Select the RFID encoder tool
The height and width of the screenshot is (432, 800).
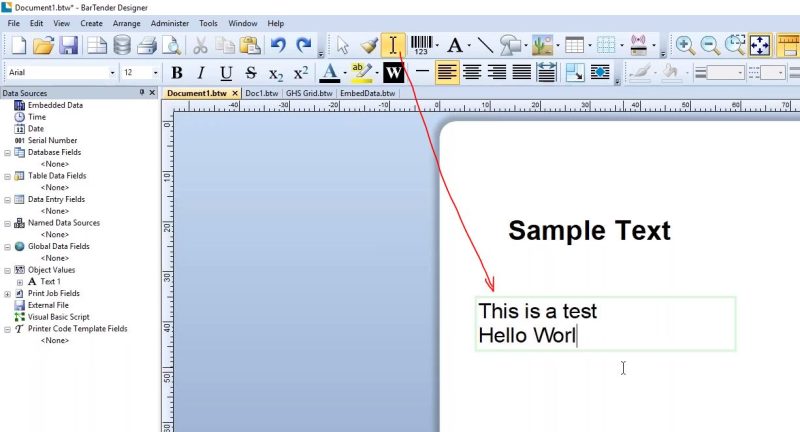tap(638, 45)
